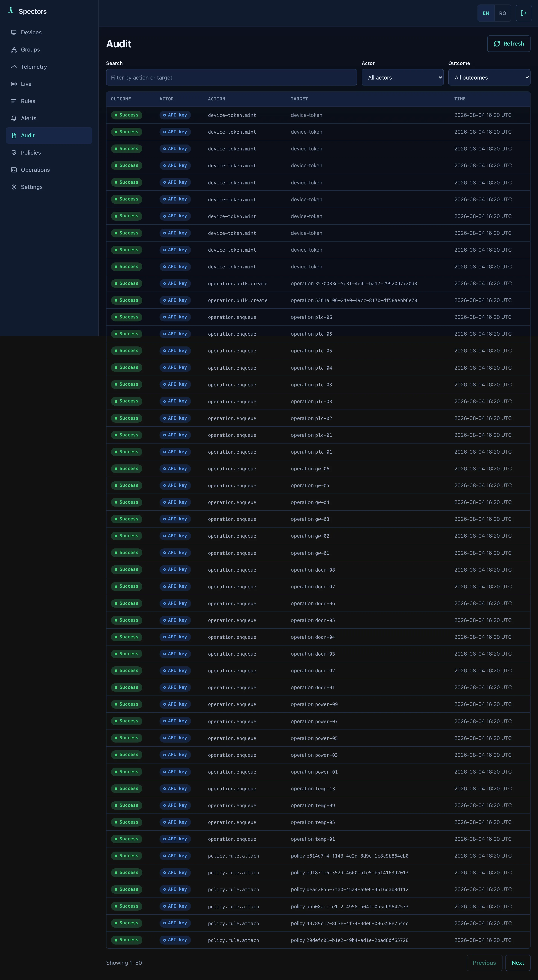Click the Next page button
Screen dimensions: 538x980
pyautogui.click(x=518, y=962)
